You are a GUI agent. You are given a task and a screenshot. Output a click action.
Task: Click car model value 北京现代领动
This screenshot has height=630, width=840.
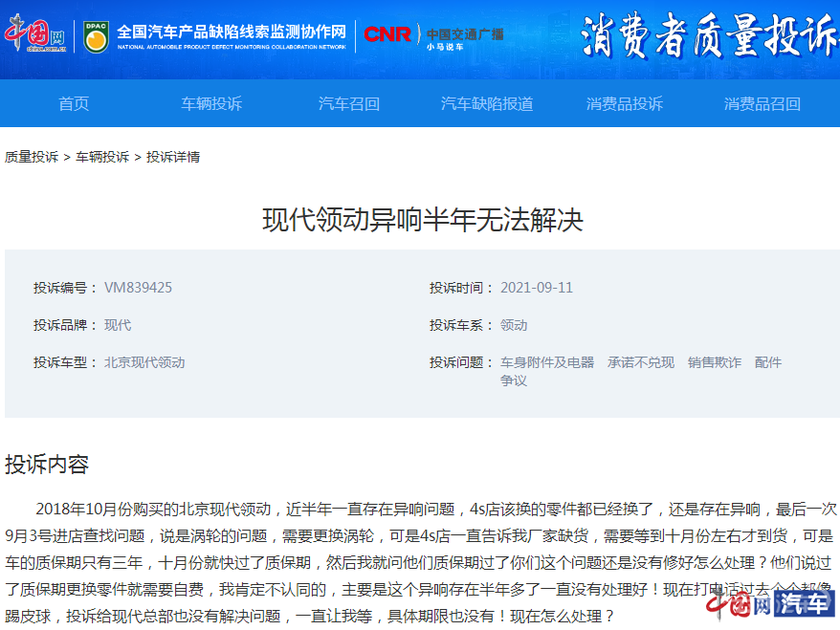144,363
